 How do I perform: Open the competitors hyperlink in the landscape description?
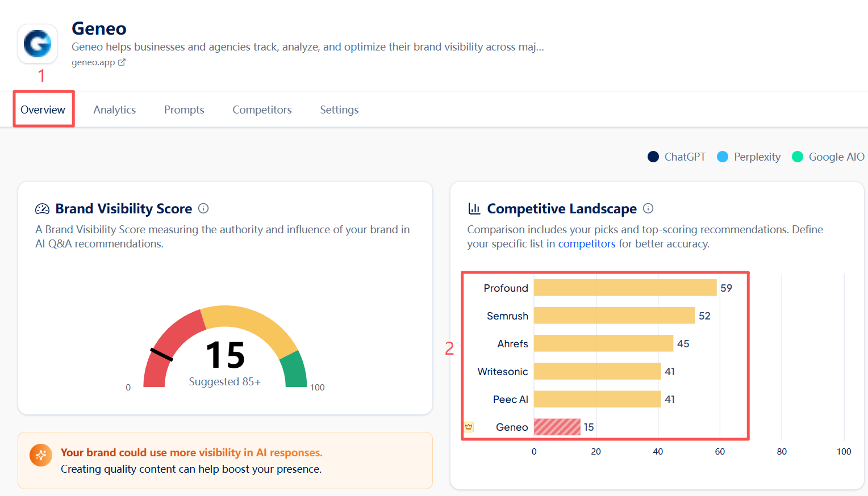click(x=587, y=243)
